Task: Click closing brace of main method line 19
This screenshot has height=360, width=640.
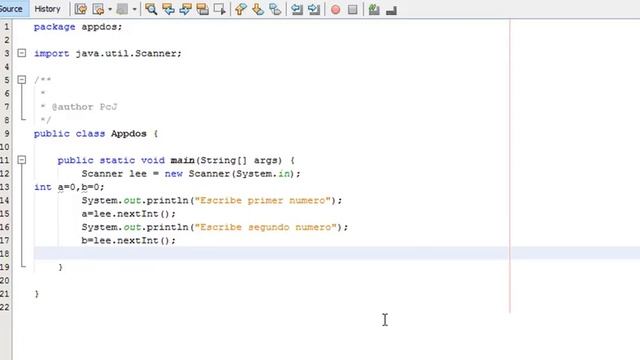Action: coord(60,267)
